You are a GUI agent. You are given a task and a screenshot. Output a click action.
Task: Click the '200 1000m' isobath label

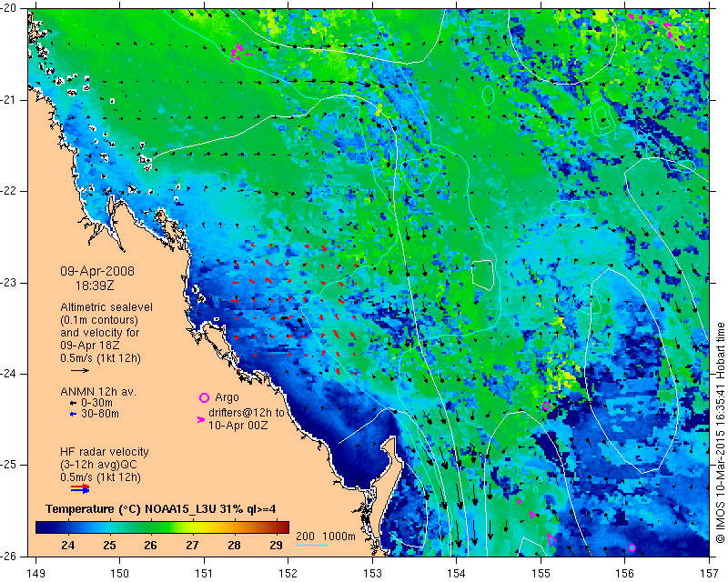pos(326,537)
